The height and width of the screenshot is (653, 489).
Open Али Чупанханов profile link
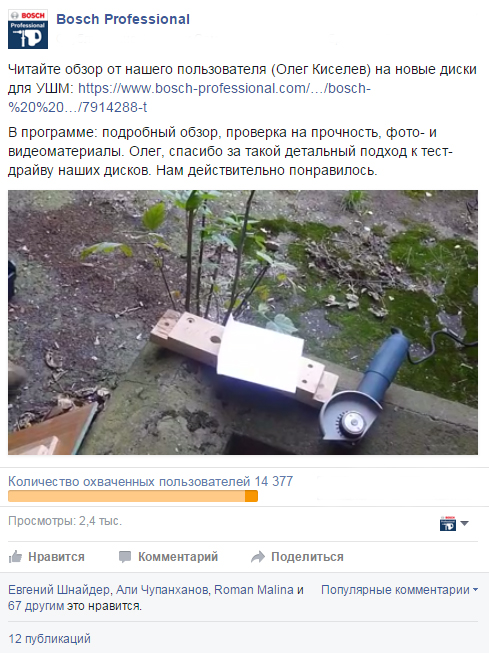tap(164, 590)
